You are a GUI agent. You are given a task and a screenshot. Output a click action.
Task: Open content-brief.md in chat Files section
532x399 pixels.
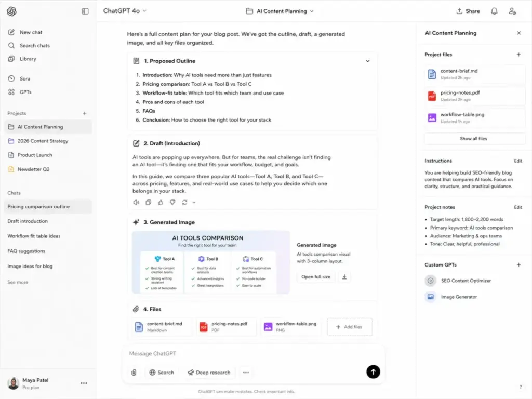point(163,327)
